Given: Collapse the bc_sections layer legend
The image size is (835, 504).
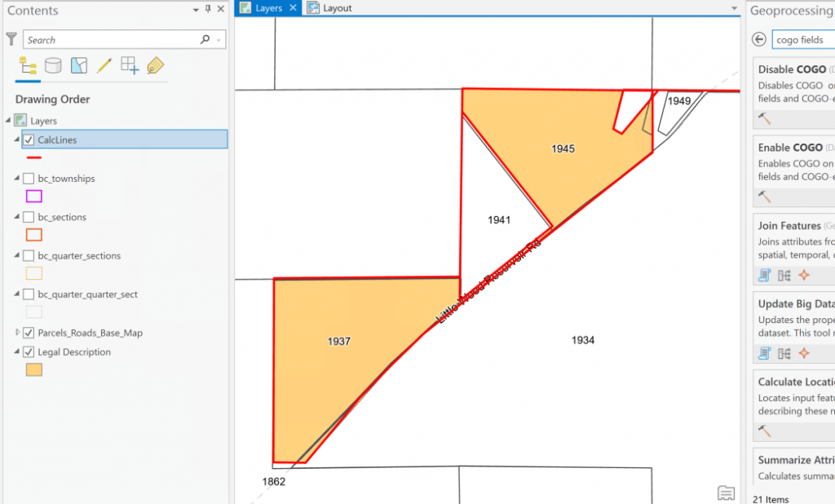Looking at the screenshot, I should (x=18, y=218).
